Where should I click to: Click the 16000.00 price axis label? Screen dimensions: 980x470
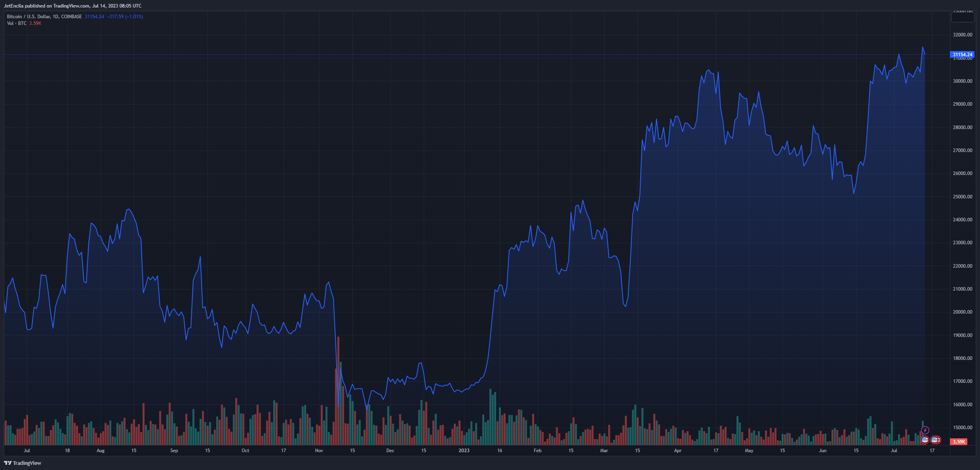[963, 405]
